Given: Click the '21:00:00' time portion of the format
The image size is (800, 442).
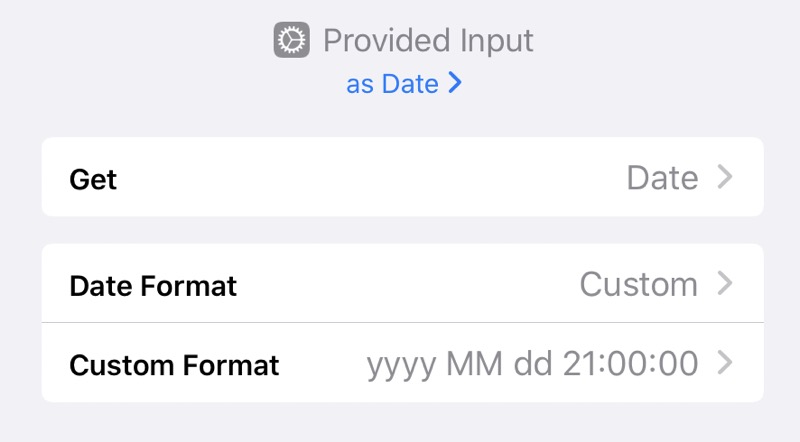Looking at the screenshot, I should click(x=630, y=363).
